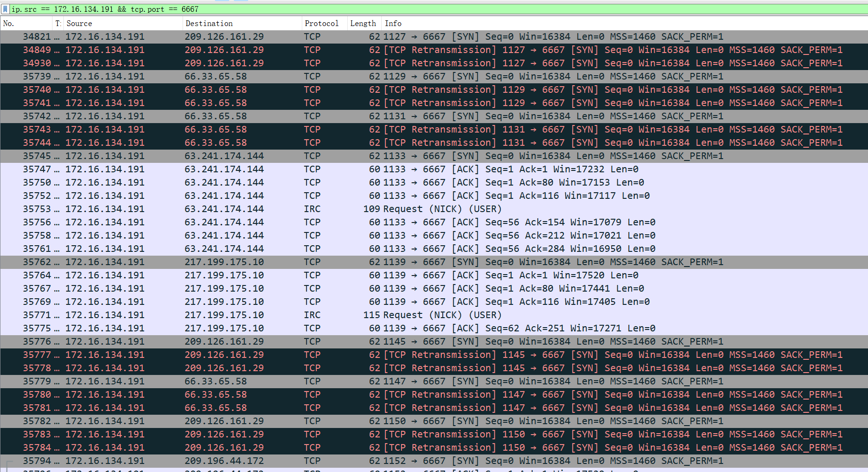Select ACK packet 35752 with Ack=116
The image size is (868, 472).
434,196
